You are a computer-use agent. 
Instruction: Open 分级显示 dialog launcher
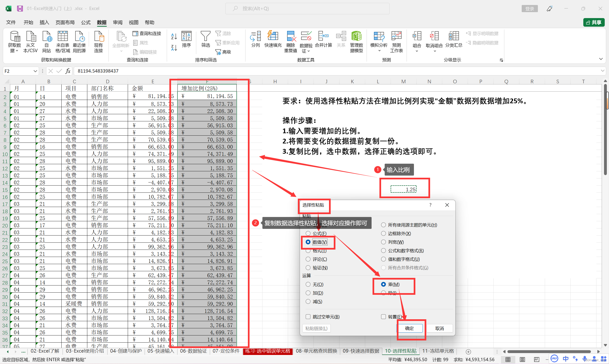click(x=501, y=60)
